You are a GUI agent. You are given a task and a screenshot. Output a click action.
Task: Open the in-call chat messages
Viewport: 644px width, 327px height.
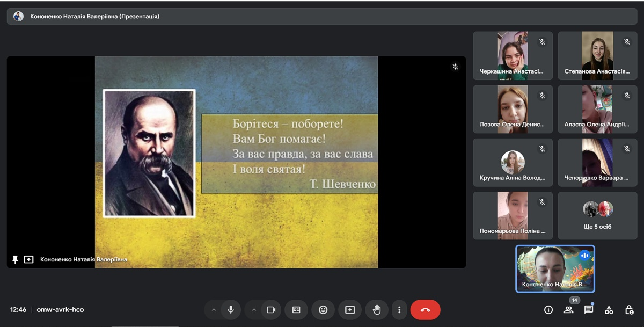click(x=589, y=310)
